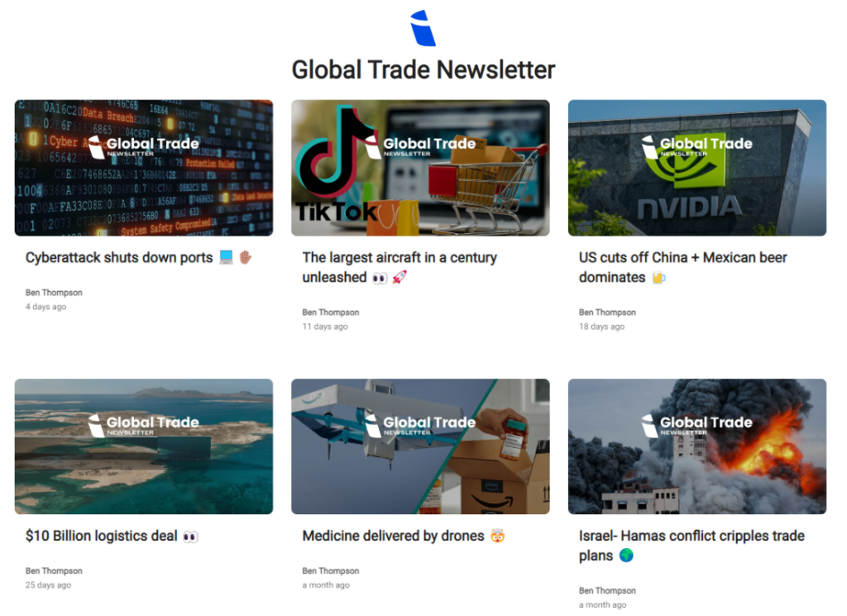The height and width of the screenshot is (616, 847).
Task: Open the cyberattack article thumbnail
Action: coord(144,168)
